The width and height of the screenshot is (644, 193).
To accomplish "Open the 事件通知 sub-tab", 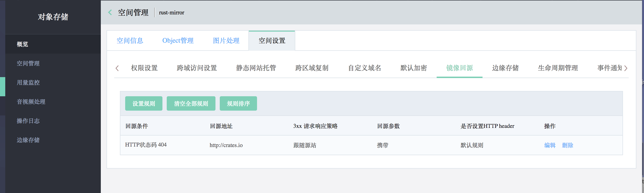I will coord(610,68).
